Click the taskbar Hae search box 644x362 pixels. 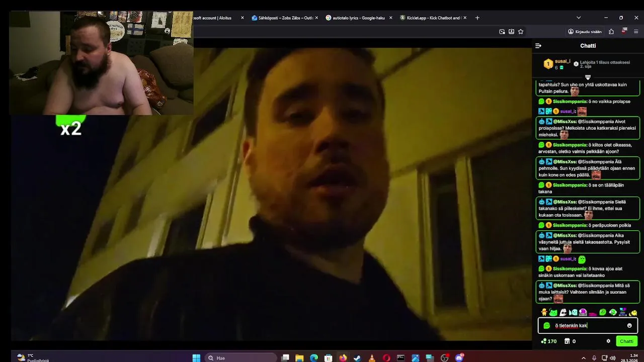pos(242,358)
